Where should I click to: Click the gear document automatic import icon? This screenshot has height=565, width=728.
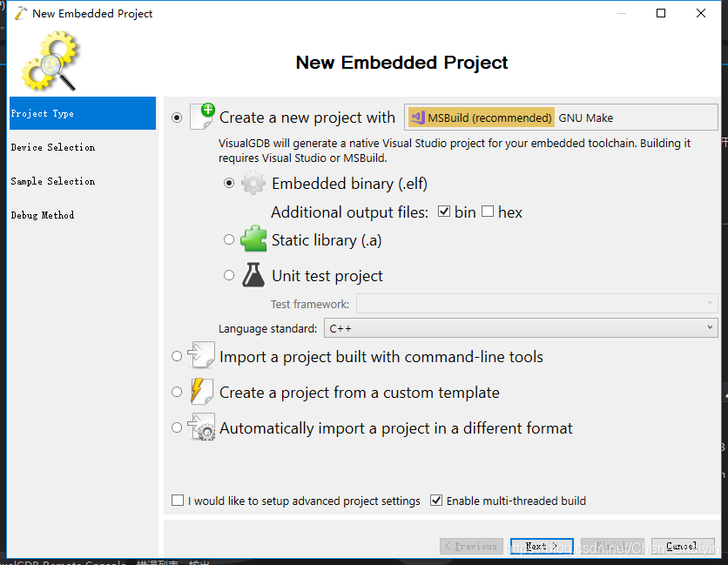[x=201, y=427]
